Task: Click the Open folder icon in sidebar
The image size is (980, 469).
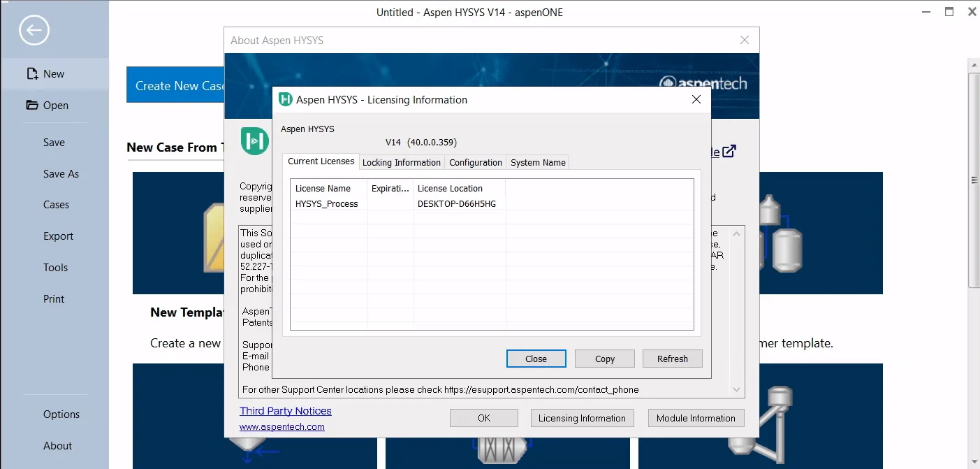Action: coord(32,106)
